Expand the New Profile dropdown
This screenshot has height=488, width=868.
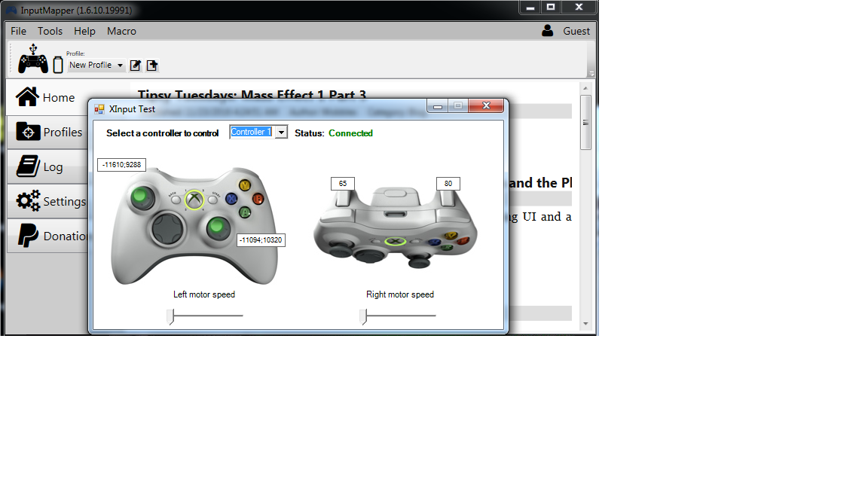[x=96, y=65]
